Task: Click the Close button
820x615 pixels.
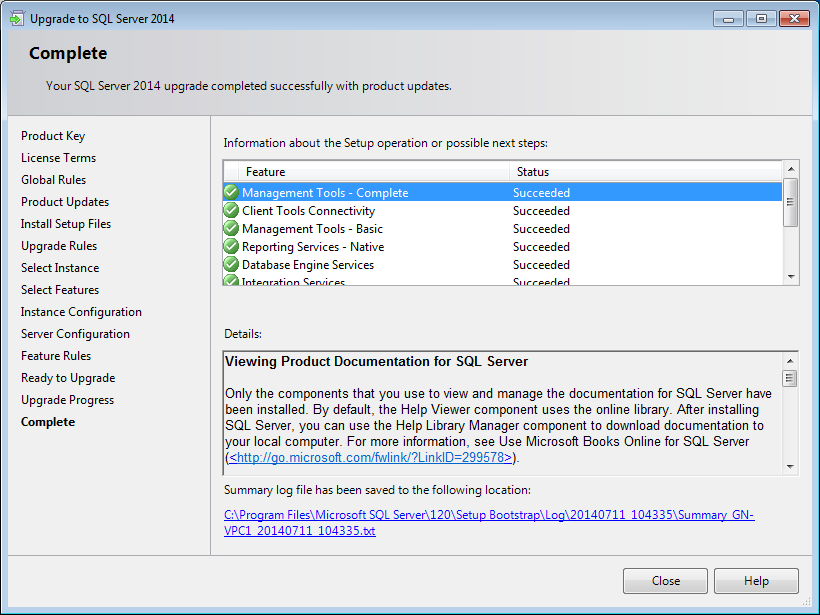Action: (x=665, y=581)
